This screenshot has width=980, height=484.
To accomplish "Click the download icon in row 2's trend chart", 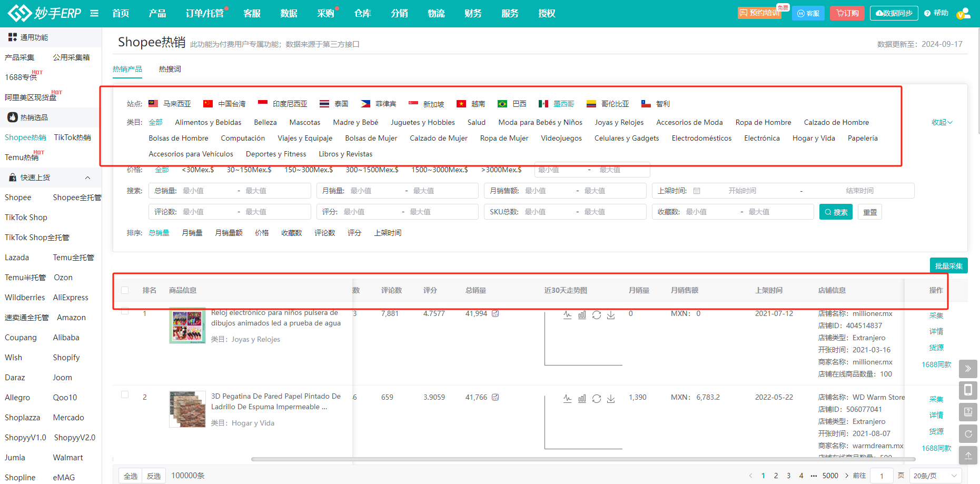I will coord(611,399).
